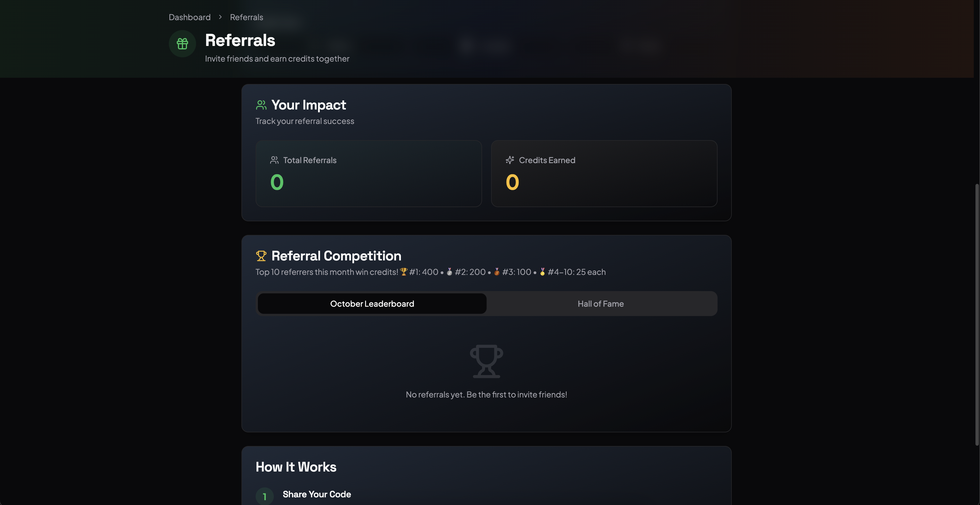Click the green gift icon beside Referrals heading
980x505 pixels.
182,43
